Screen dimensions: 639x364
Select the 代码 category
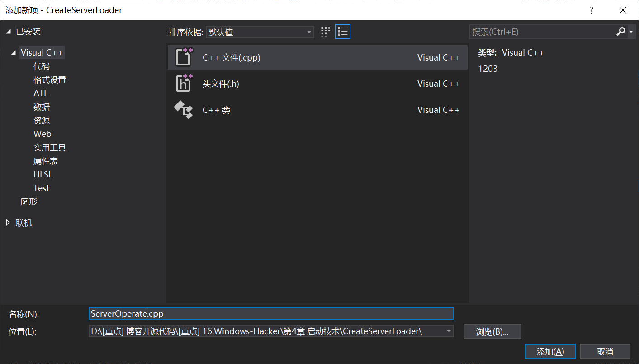coord(42,66)
